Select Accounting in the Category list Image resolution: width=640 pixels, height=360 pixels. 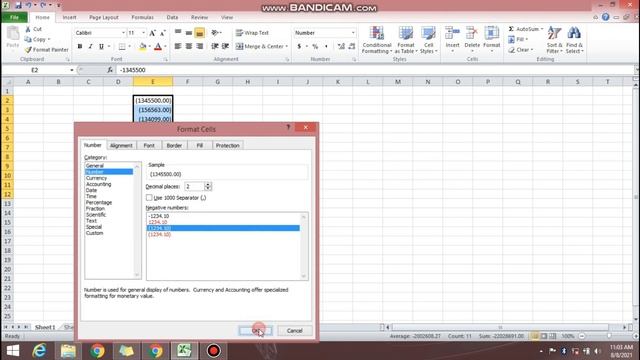coord(98,184)
